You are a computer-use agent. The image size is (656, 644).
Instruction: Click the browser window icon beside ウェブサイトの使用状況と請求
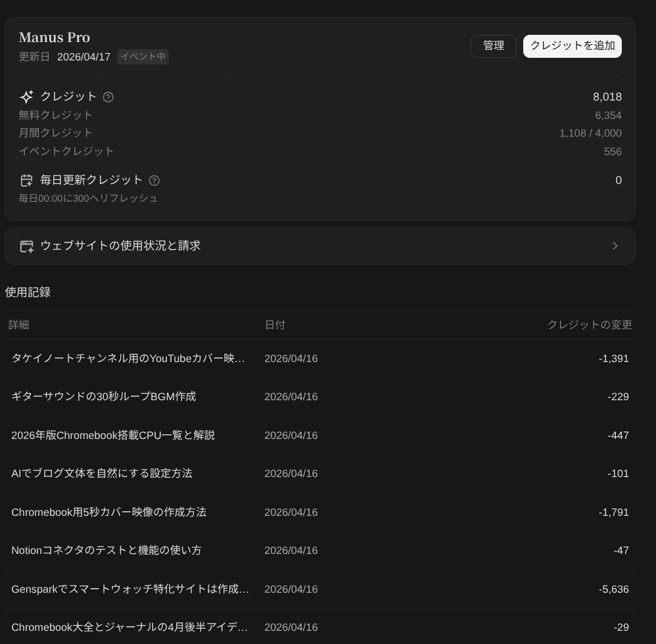26,246
